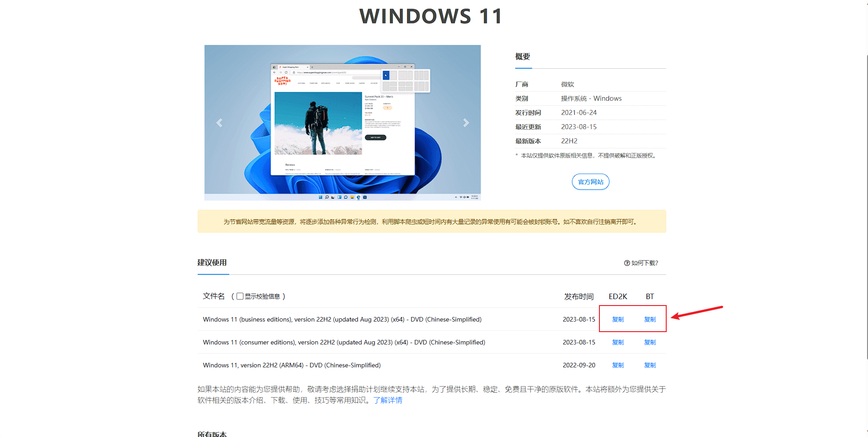Click the page's vertical scrollbar

[x=865, y=206]
